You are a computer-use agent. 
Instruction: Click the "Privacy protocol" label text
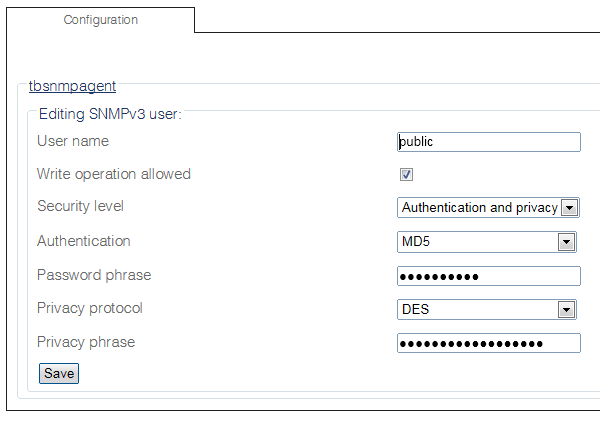point(90,308)
